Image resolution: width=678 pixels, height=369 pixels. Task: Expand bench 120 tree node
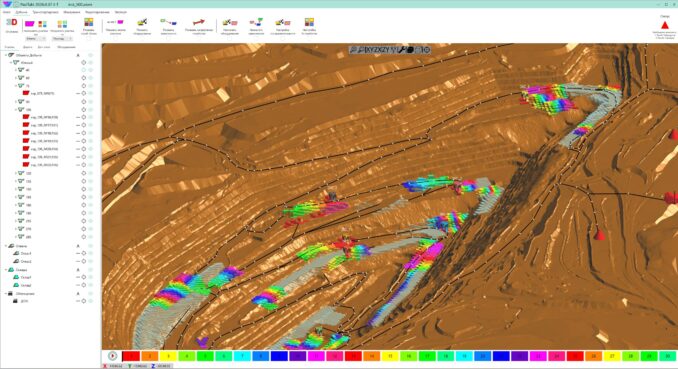coord(16,173)
